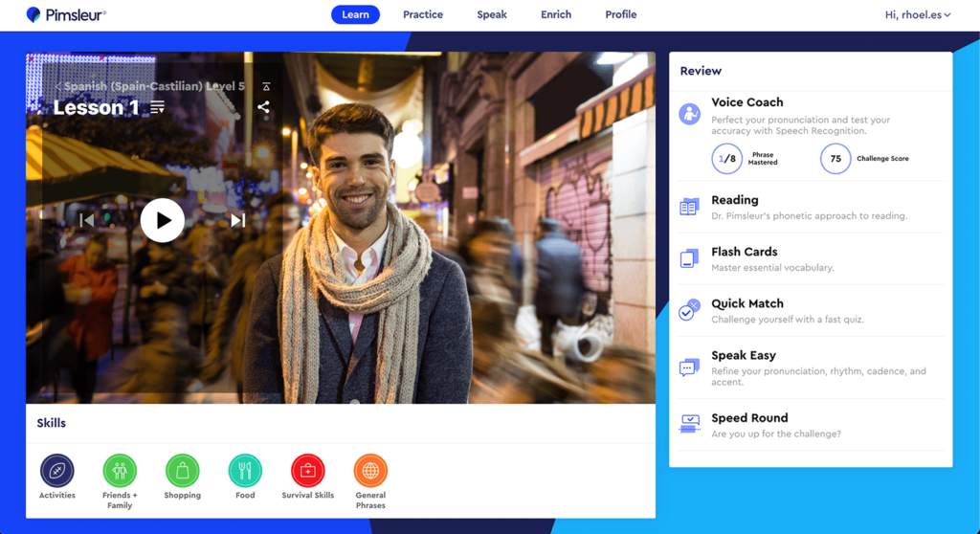Screen dimensions: 980x534
Task: Choose the Food skill icon
Action: point(245,471)
